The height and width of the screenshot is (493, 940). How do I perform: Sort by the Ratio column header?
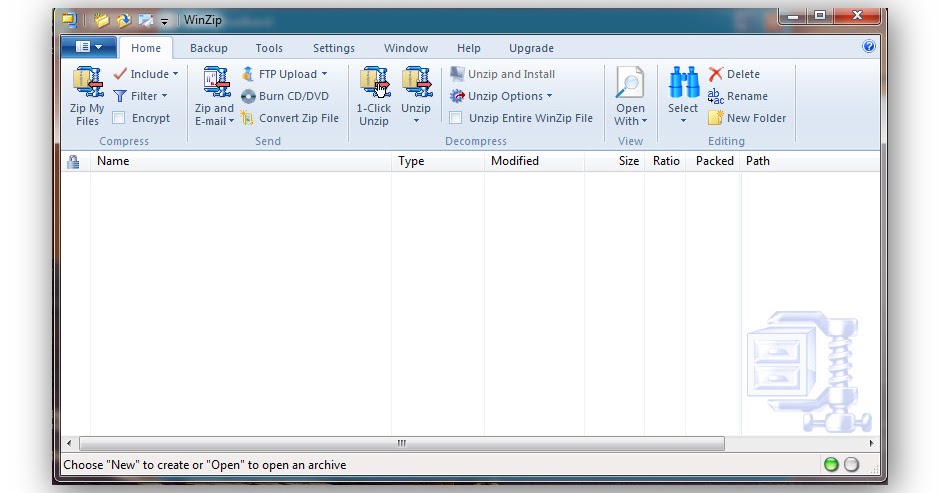(665, 161)
